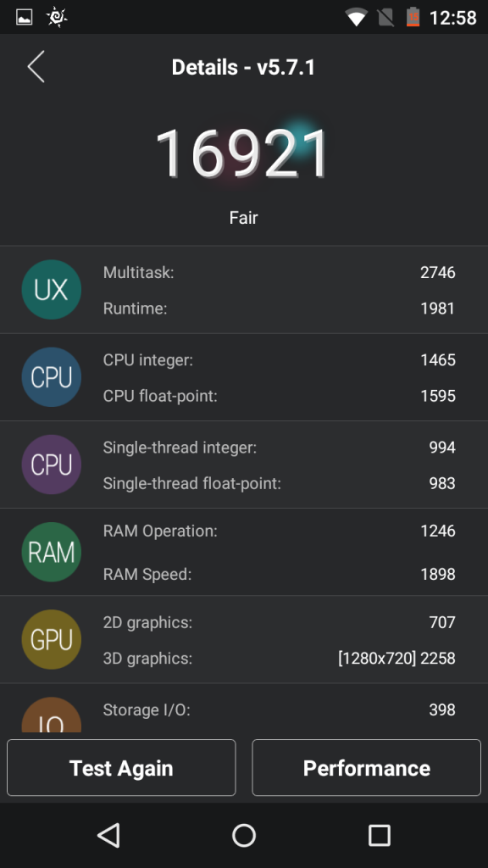Image resolution: width=488 pixels, height=868 pixels.
Task: Tap the back arrow icon
Action: pyautogui.click(x=36, y=67)
